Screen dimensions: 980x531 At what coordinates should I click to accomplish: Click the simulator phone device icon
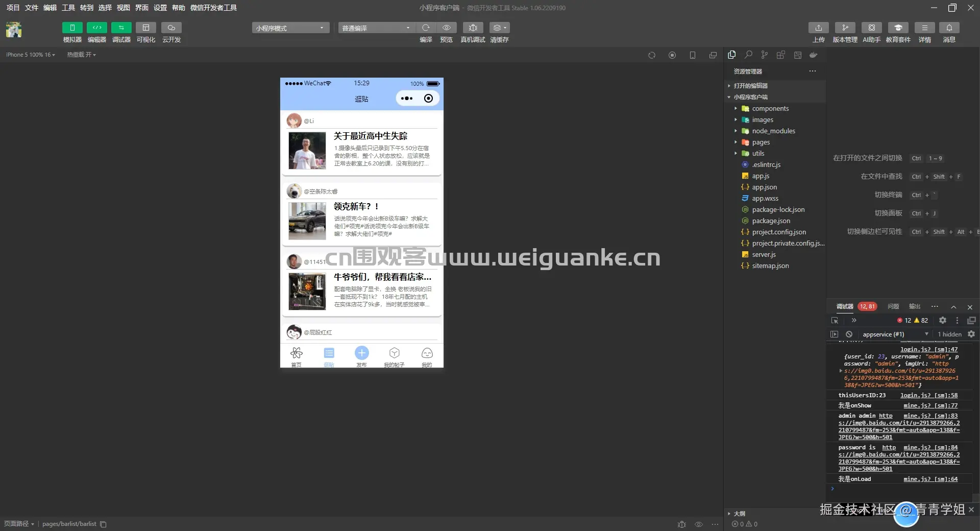click(693, 55)
